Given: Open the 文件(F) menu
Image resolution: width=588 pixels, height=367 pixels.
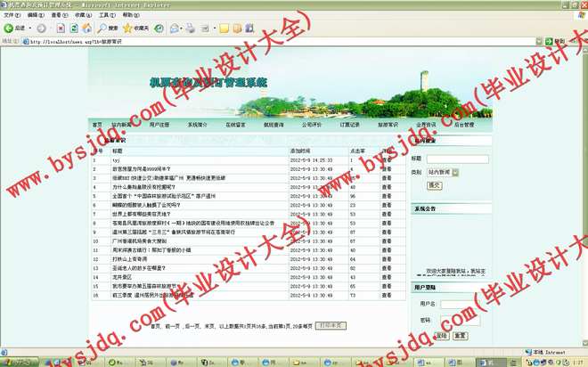Looking at the screenshot, I should [x=10, y=15].
